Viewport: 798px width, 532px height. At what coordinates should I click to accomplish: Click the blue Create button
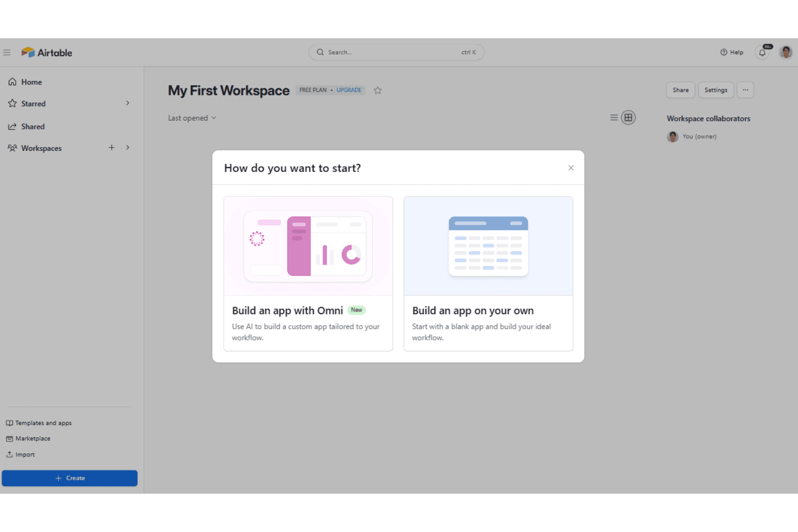pos(70,478)
